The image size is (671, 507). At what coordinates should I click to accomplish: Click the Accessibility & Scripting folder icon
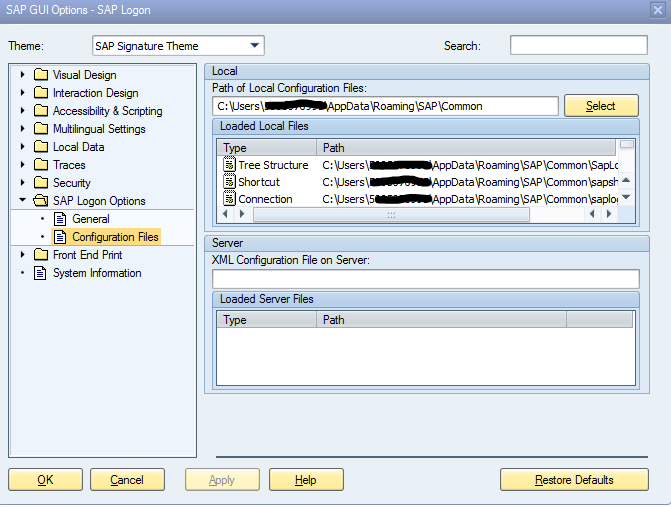coord(41,110)
